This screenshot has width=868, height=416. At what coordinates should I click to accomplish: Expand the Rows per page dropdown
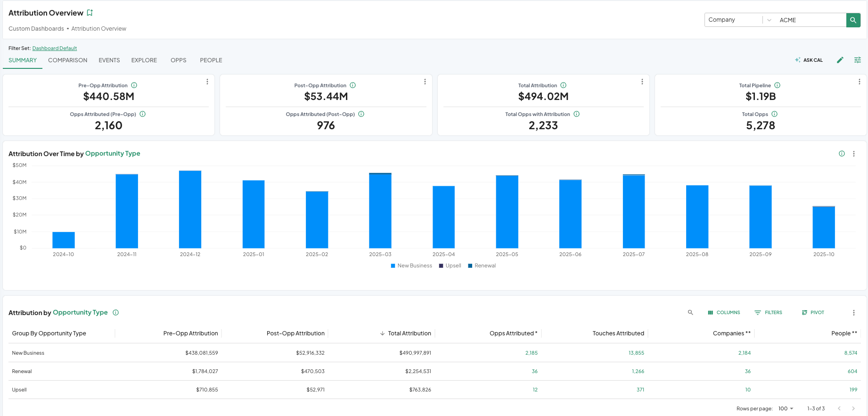coord(786,408)
